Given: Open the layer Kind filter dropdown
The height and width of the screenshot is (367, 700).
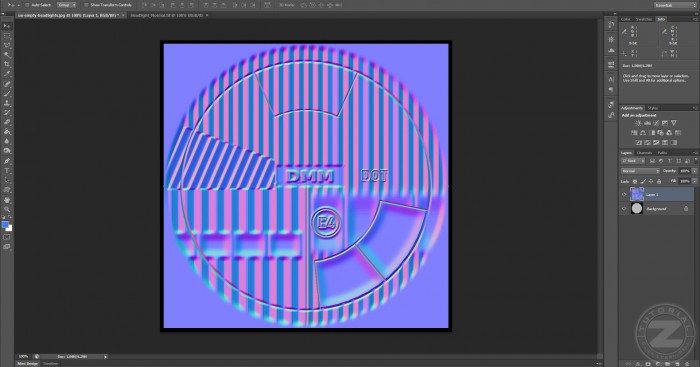Looking at the screenshot, I should (x=633, y=161).
